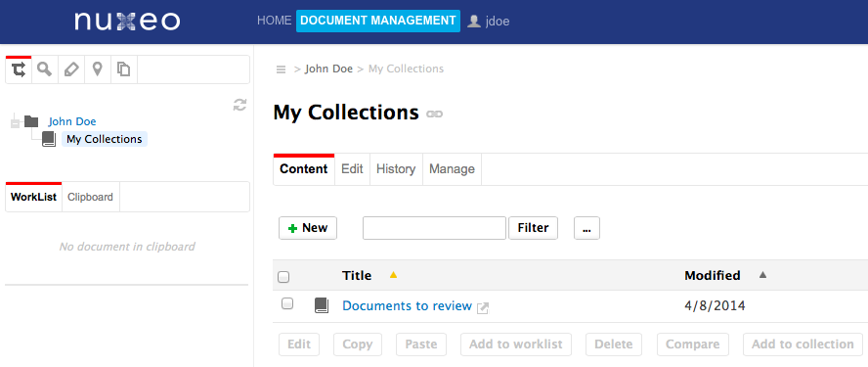Viewport: 868px width, 367px height.
Task: Click the green plus New button
Action: [x=308, y=228]
